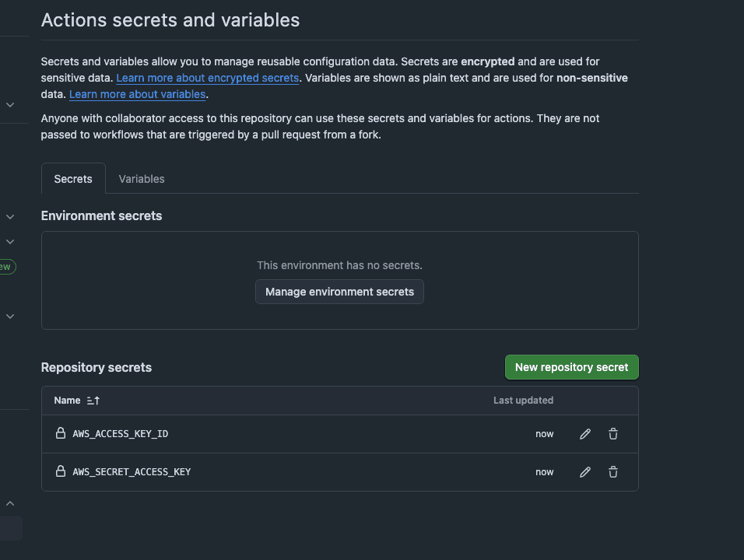
Task: Expand the lowest downward chevron in the sidebar
Action: coord(10,317)
